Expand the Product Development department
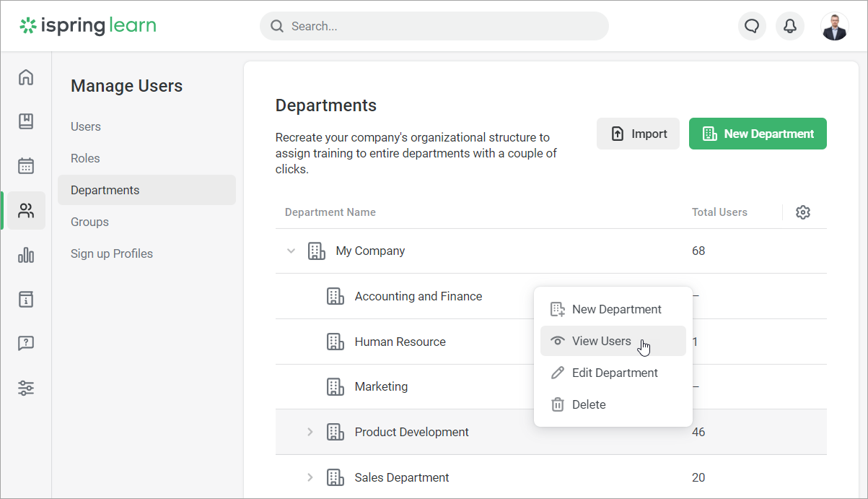Image resolution: width=868 pixels, height=499 pixels. click(x=310, y=432)
